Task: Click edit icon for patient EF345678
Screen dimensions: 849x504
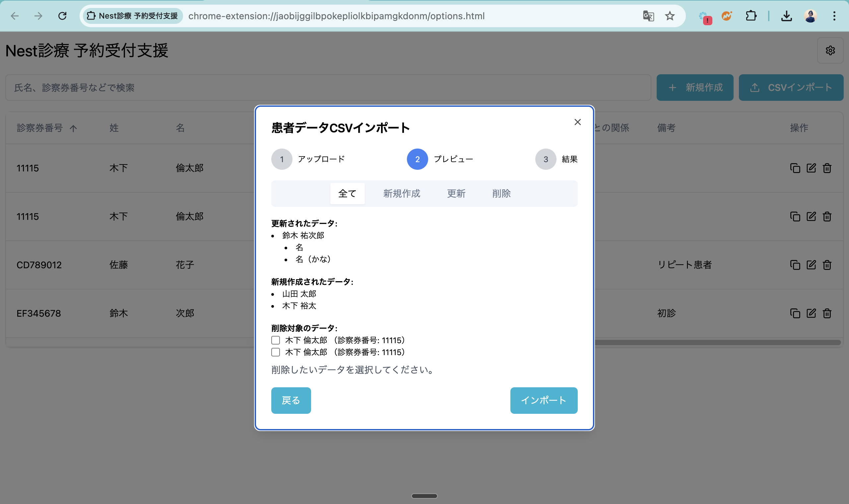Action: coord(811,313)
